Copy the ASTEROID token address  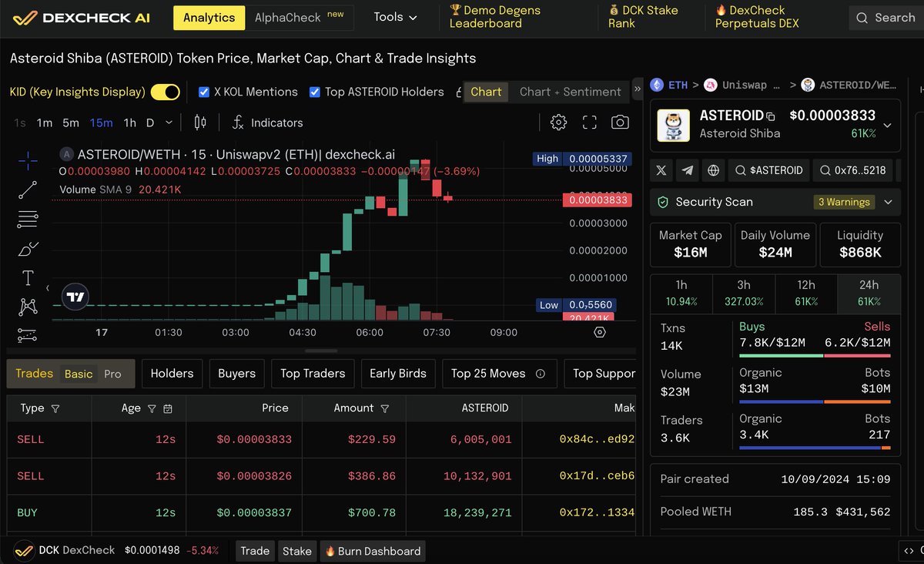771,116
